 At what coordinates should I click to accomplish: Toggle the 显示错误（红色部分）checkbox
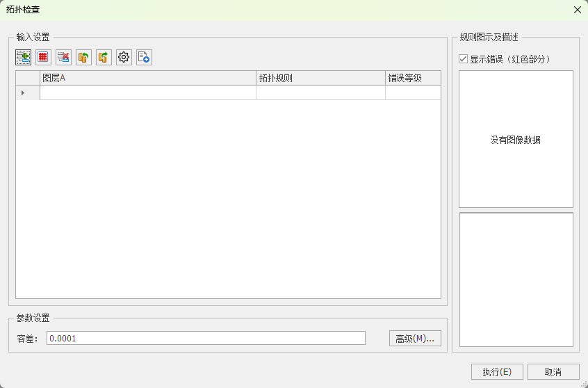pos(464,59)
